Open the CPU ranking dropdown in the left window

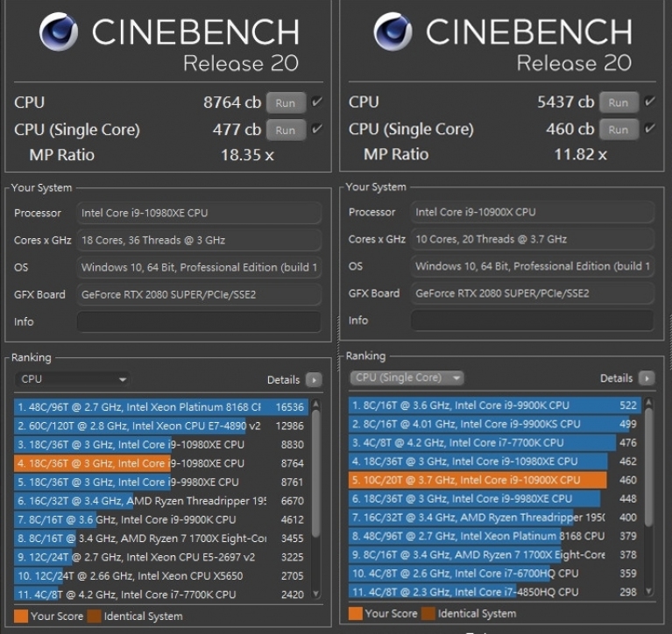[73, 379]
